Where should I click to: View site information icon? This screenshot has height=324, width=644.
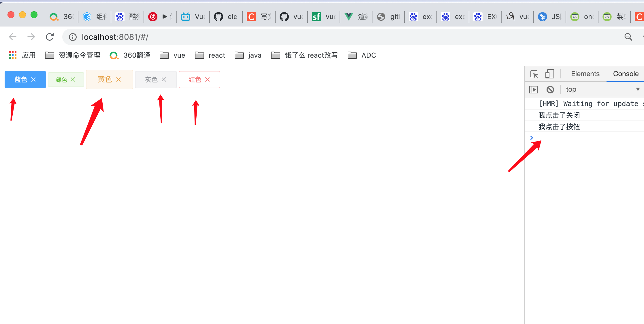click(x=73, y=37)
